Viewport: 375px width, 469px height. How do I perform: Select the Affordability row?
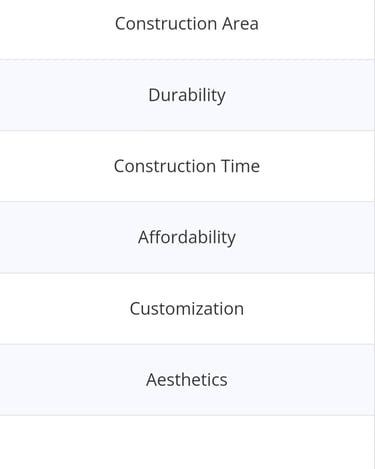(187, 237)
